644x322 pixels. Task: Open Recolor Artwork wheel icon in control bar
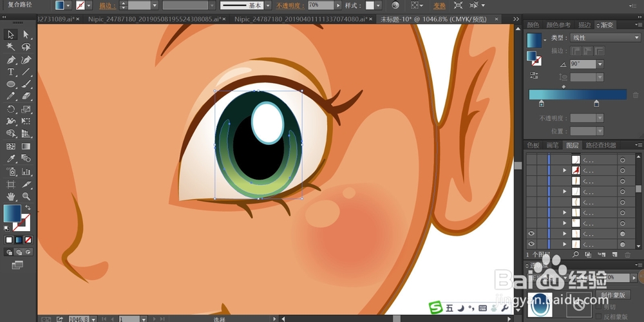point(395,5)
